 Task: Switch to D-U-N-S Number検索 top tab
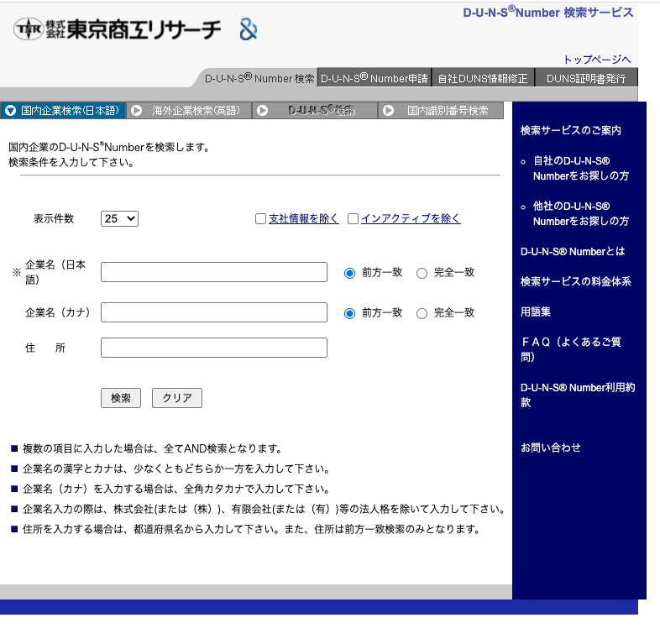(259, 78)
